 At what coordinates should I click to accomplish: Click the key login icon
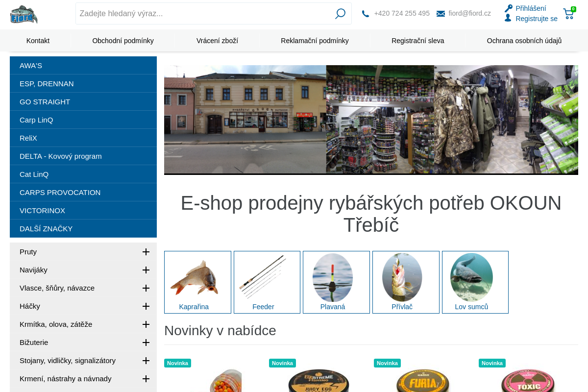[x=508, y=8]
